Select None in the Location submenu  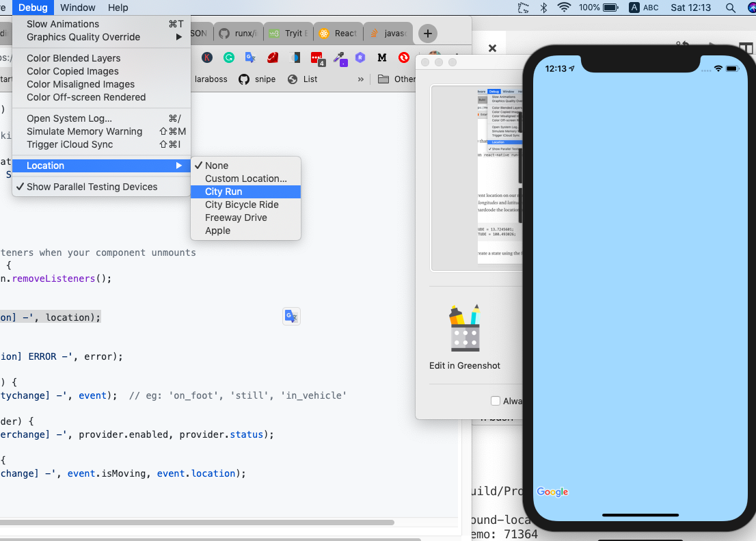point(216,166)
